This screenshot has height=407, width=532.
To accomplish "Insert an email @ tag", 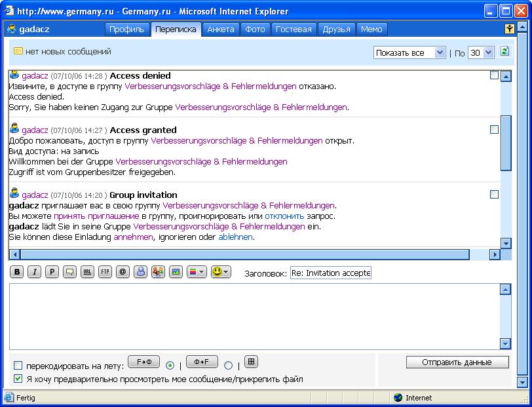I will (x=123, y=272).
